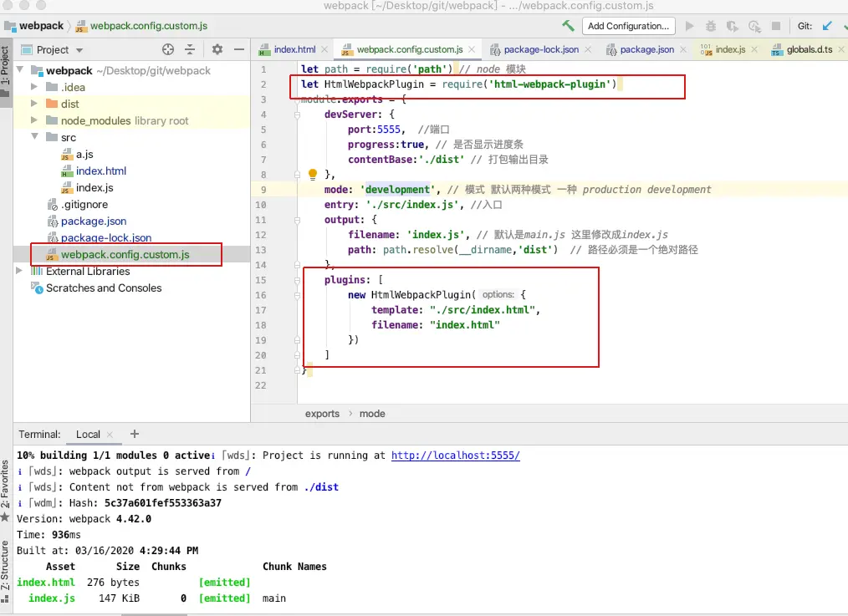This screenshot has height=616, width=848.
Task: Close the Local terminal tab
Action: pos(110,435)
